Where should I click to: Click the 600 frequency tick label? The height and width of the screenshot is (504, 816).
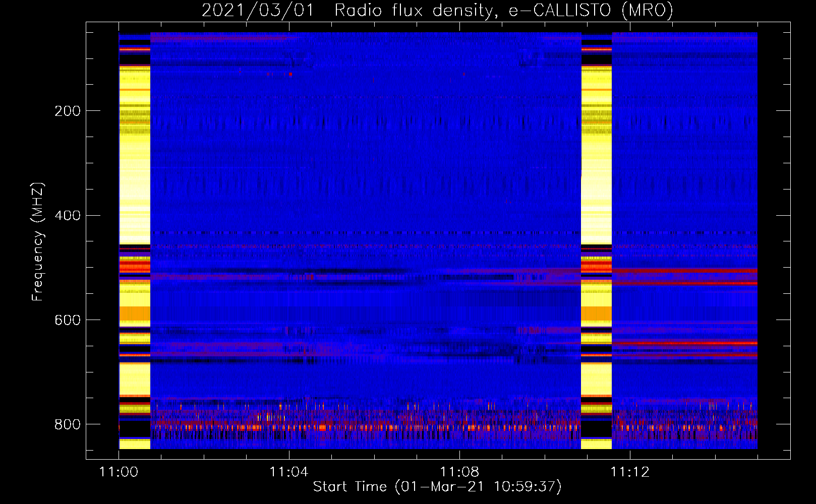coord(68,321)
